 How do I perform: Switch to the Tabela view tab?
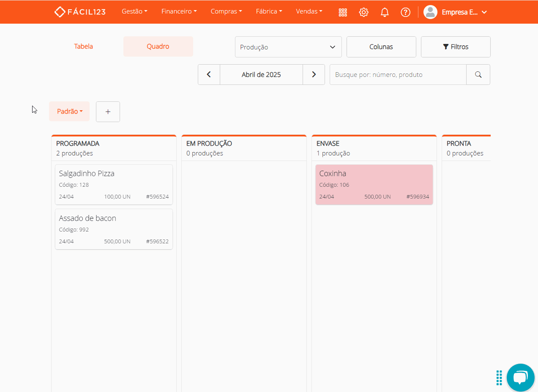tap(83, 46)
